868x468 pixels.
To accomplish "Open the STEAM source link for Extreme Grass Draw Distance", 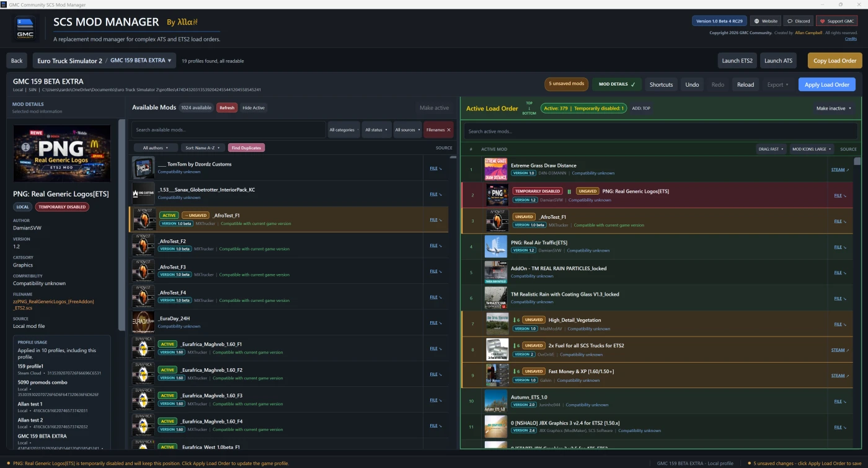I will (840, 169).
